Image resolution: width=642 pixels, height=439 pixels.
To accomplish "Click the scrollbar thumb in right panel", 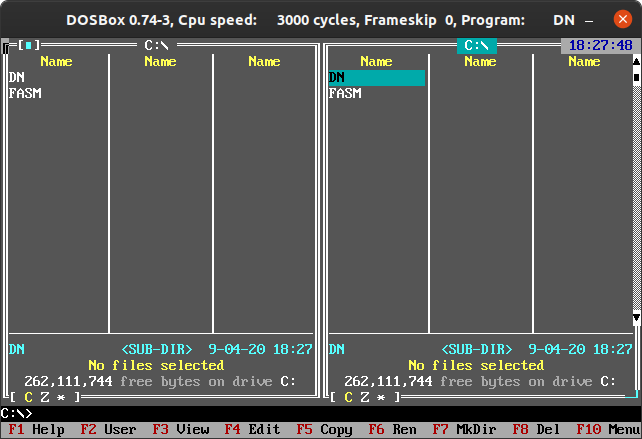I will 636,77.
